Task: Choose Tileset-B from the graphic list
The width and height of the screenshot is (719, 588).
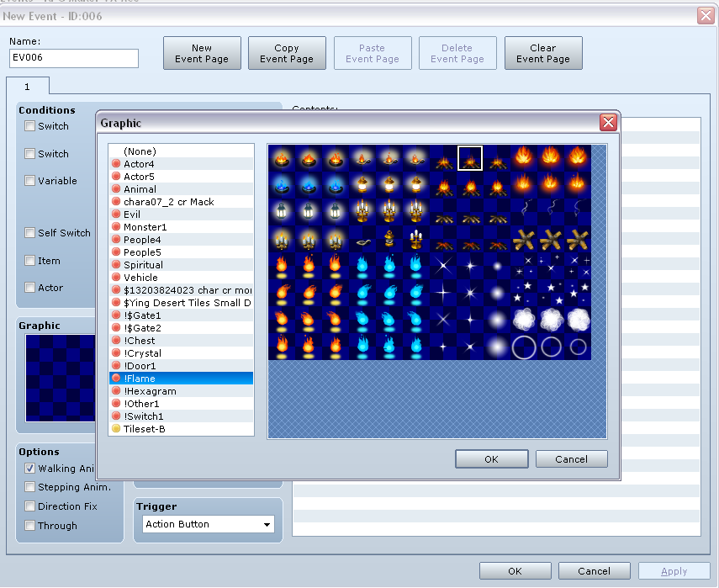Action: (x=181, y=429)
